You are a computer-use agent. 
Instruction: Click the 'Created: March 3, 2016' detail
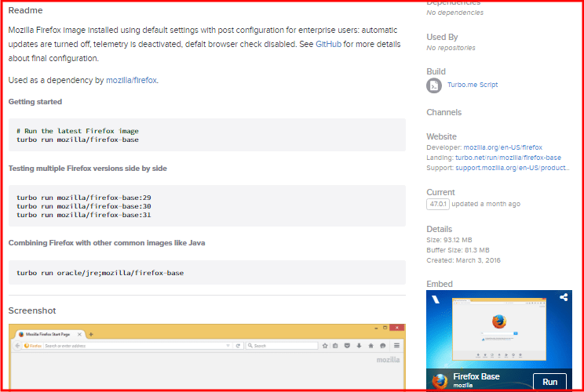[463, 260]
